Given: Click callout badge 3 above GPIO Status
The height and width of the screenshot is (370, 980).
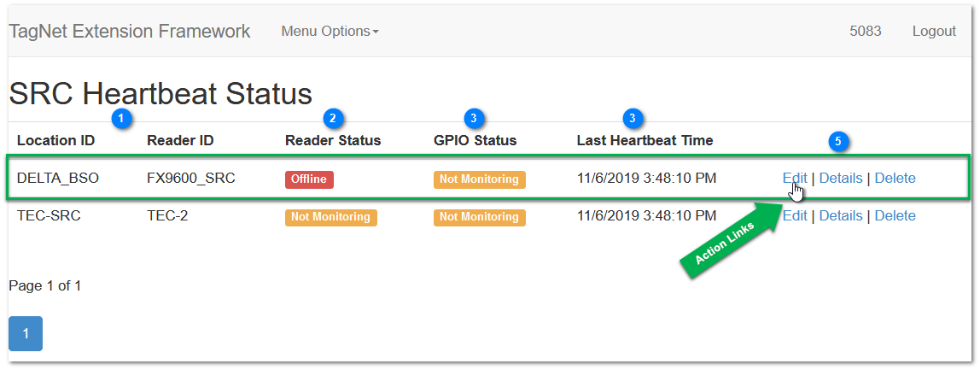Looking at the screenshot, I should (x=475, y=118).
